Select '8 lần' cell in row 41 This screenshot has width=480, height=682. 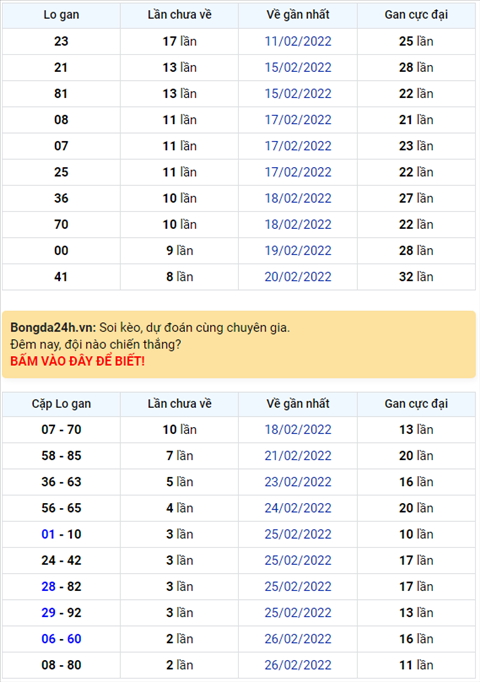(x=180, y=277)
